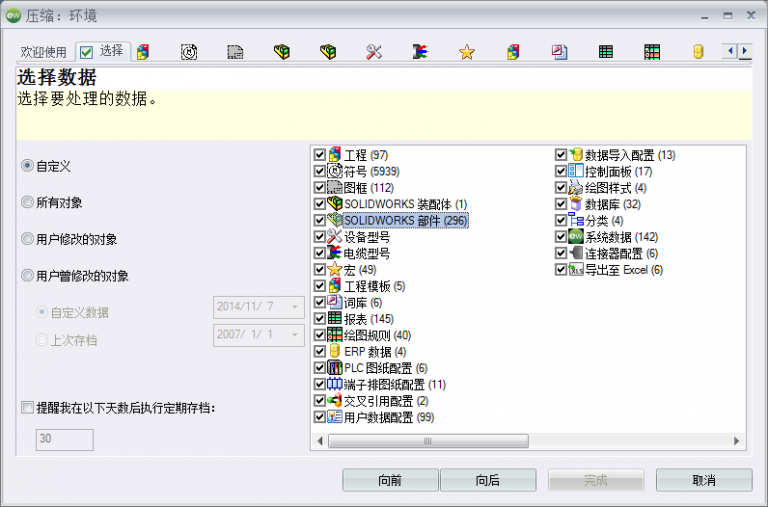This screenshot has width=768, height=507.
Task: Click the 导出至 Excel icon
Action: tap(576, 269)
